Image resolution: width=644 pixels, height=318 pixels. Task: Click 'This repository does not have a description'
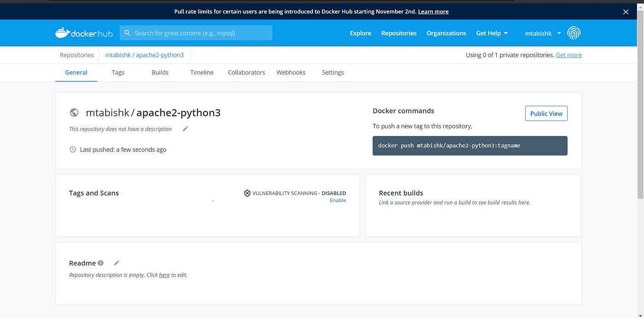[x=121, y=129]
